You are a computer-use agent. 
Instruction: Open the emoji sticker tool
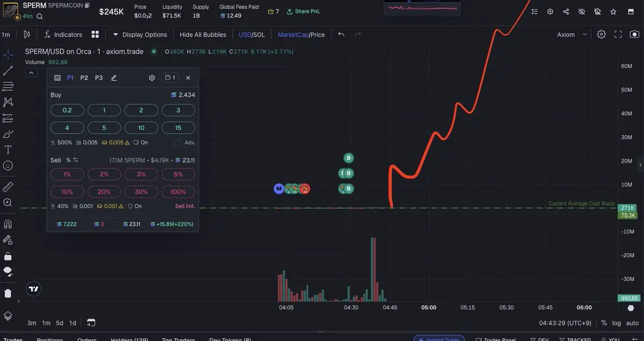point(8,165)
